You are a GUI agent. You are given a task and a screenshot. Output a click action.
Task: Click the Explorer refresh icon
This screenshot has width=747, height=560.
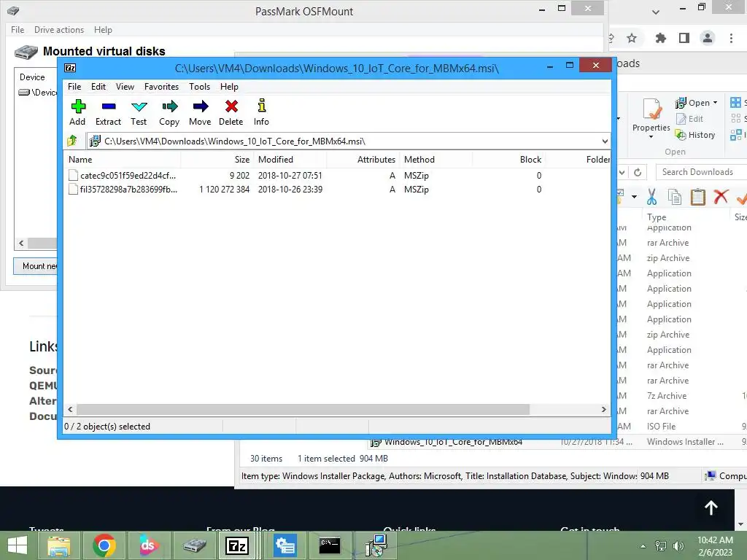click(638, 172)
